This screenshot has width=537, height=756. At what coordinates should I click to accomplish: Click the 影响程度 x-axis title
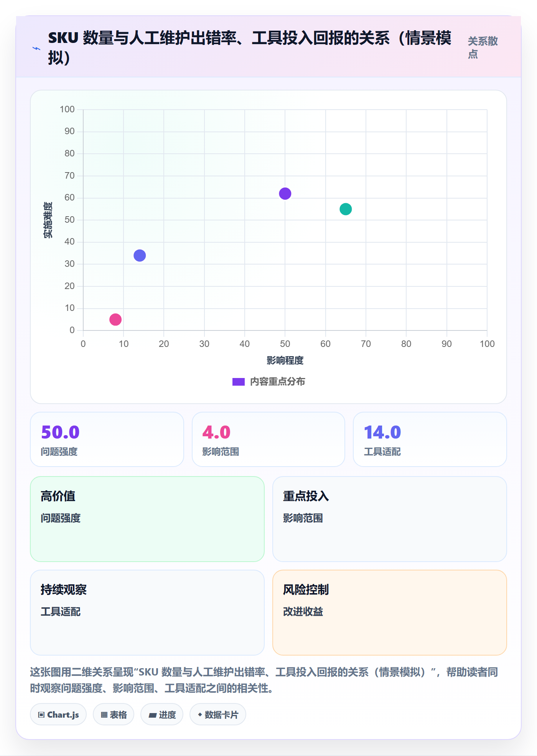pos(285,360)
